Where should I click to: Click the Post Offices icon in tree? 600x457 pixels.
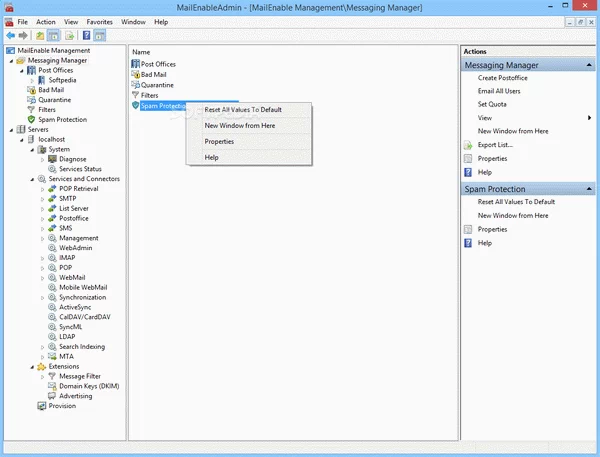[31, 70]
